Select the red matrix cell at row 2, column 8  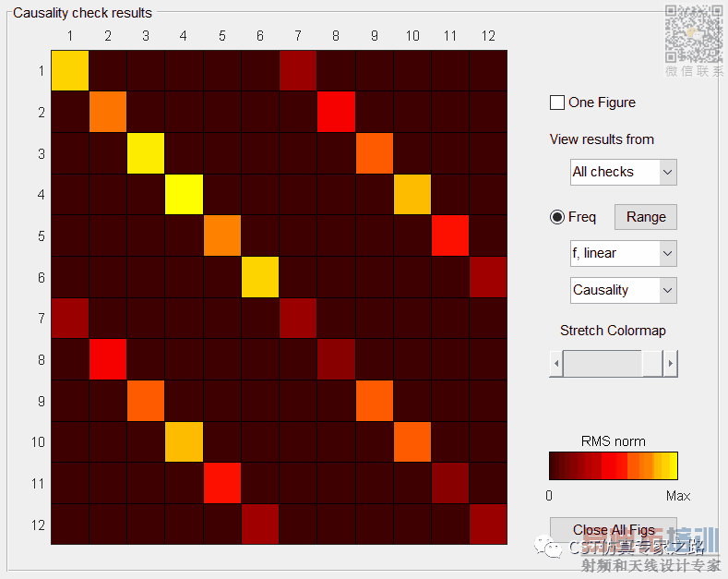(x=336, y=112)
